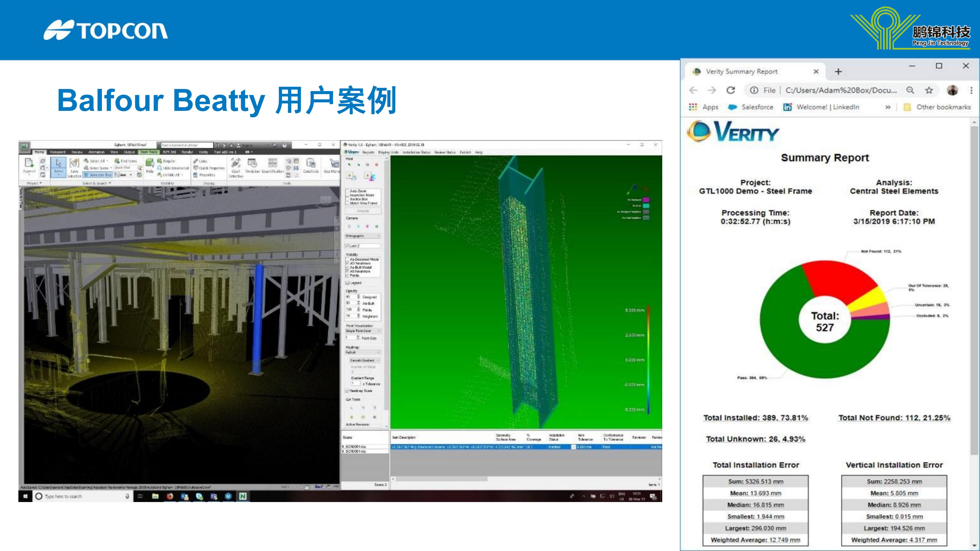This screenshot has width=980, height=551.
Task: Open Navisworks from the Windows taskbar
Action: pos(243,496)
